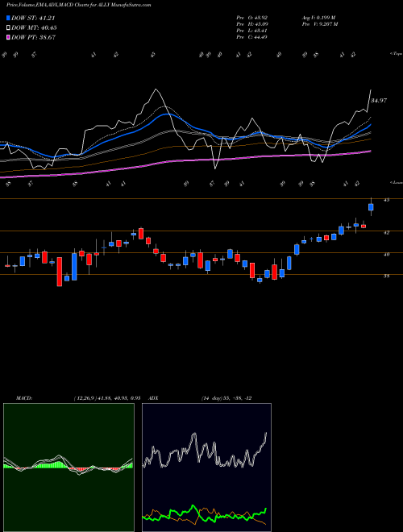Click the magenta DOW PT legend swatch
The image size is (403, 532).
[x=9, y=37]
